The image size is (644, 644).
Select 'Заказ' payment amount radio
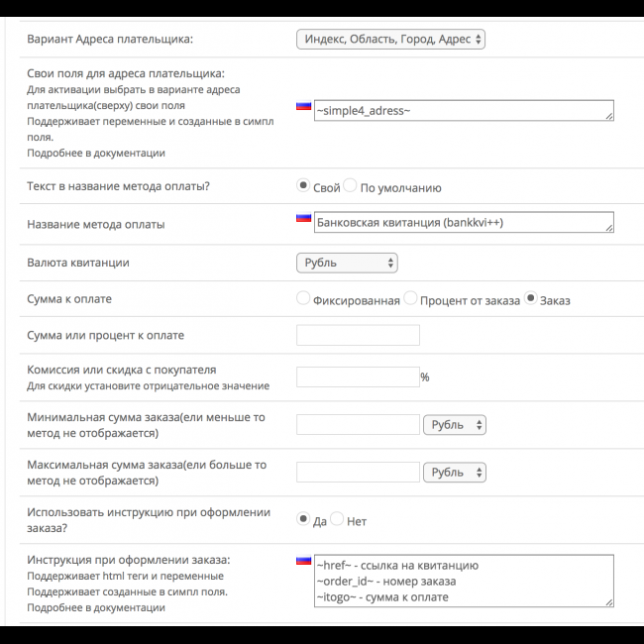[x=530, y=299]
